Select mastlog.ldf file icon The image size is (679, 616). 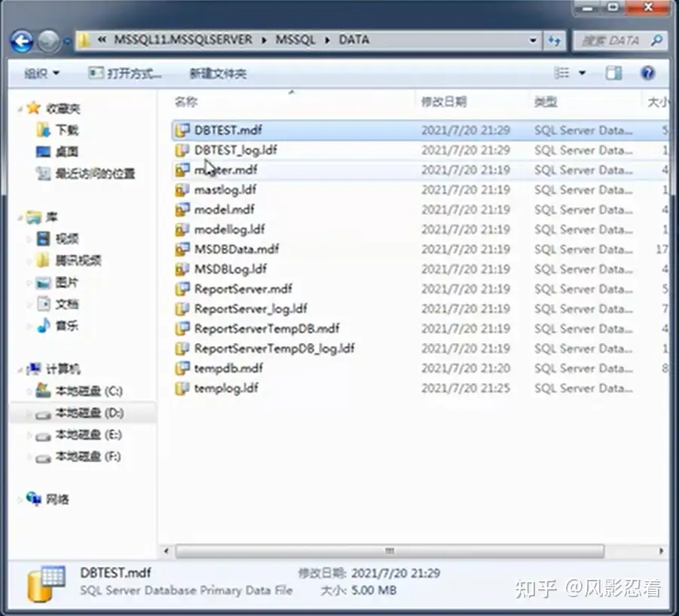pyautogui.click(x=182, y=190)
